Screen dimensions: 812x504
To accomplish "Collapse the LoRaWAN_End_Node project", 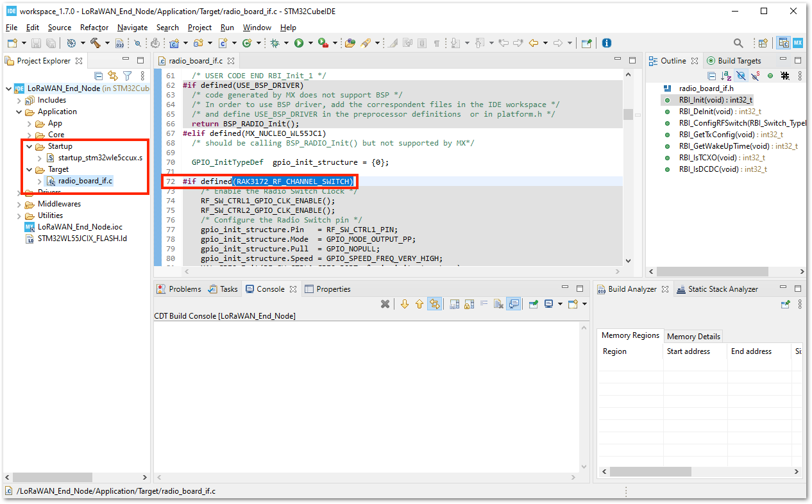I will pyautogui.click(x=8, y=88).
